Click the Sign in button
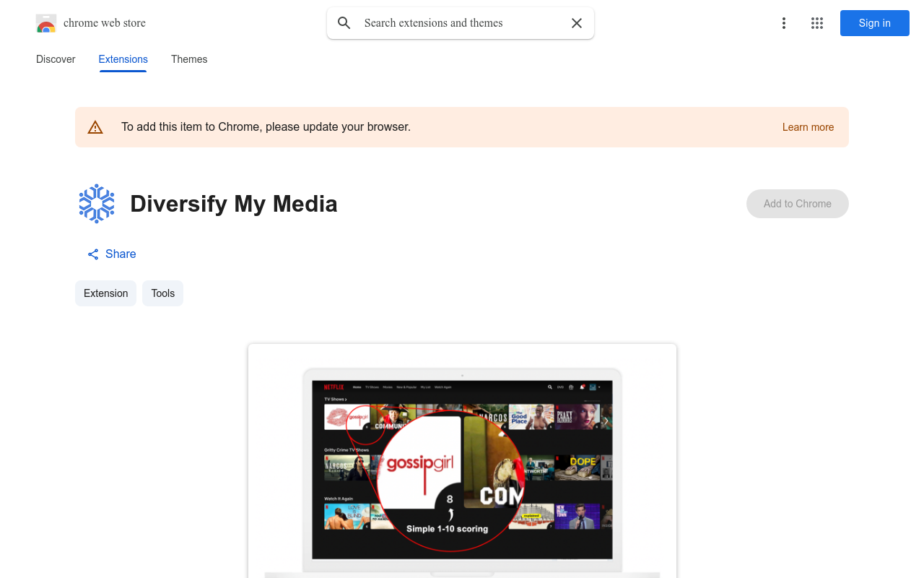924x578 pixels. click(874, 23)
